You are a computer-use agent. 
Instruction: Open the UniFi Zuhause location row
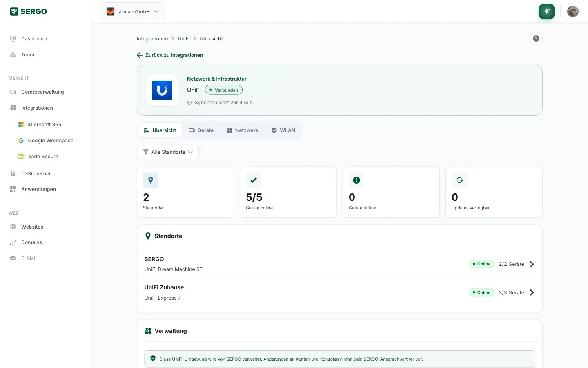pos(340,293)
